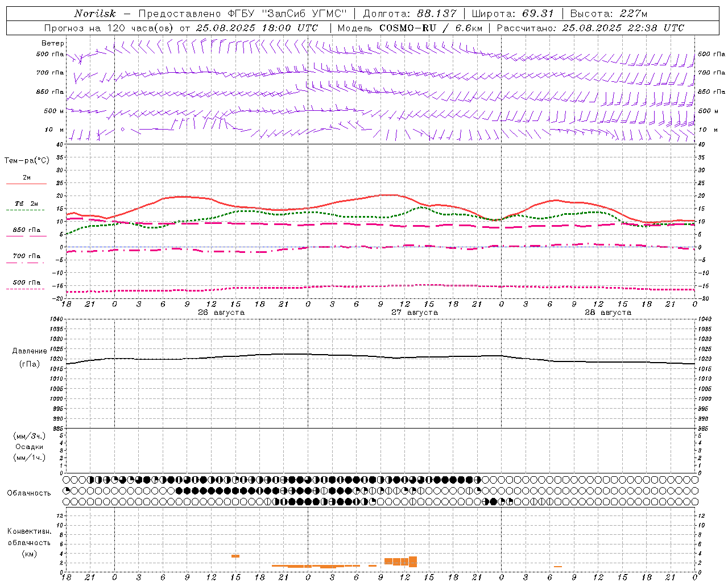
Task: Click the Долгота: 88.137 value
Action: click(x=409, y=14)
